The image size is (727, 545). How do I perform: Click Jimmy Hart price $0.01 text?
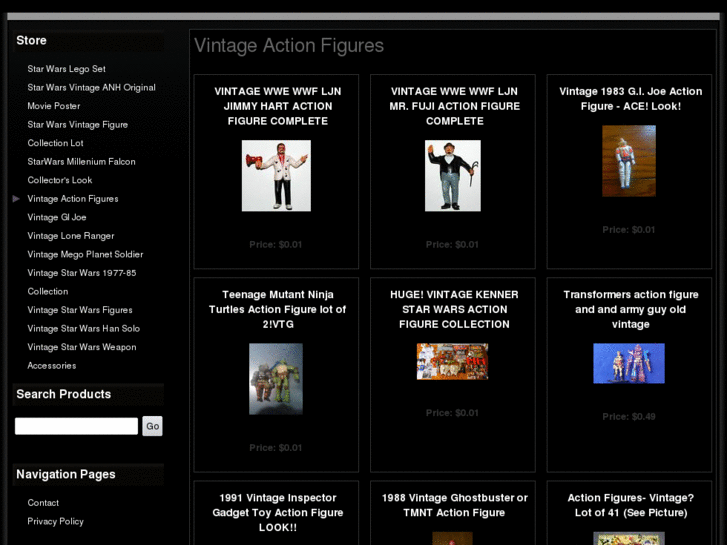(x=276, y=244)
